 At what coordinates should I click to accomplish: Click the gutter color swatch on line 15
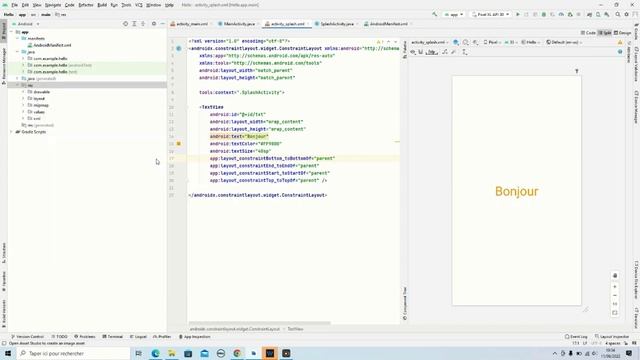point(179,144)
